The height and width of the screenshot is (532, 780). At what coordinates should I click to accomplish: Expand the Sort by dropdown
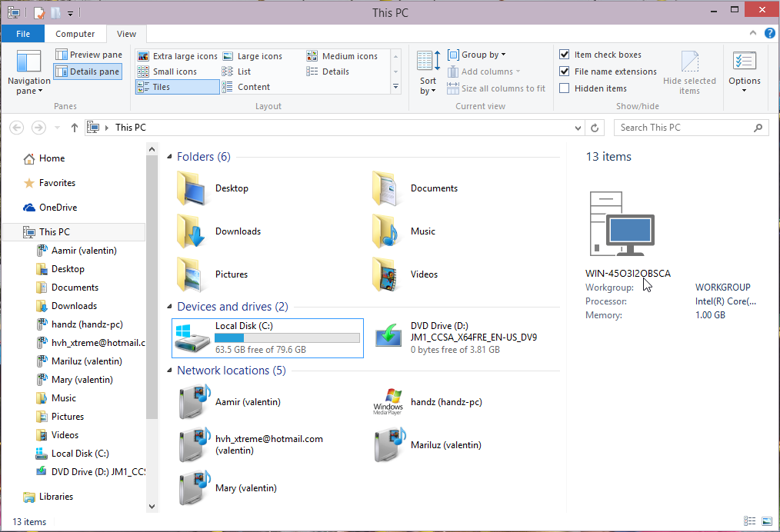[428, 85]
